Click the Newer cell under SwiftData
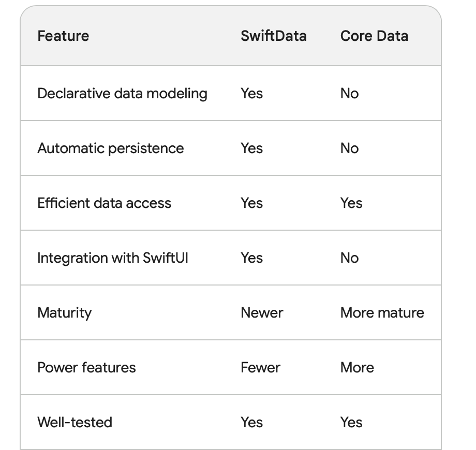Screen dimensions: 476x450 262,313
